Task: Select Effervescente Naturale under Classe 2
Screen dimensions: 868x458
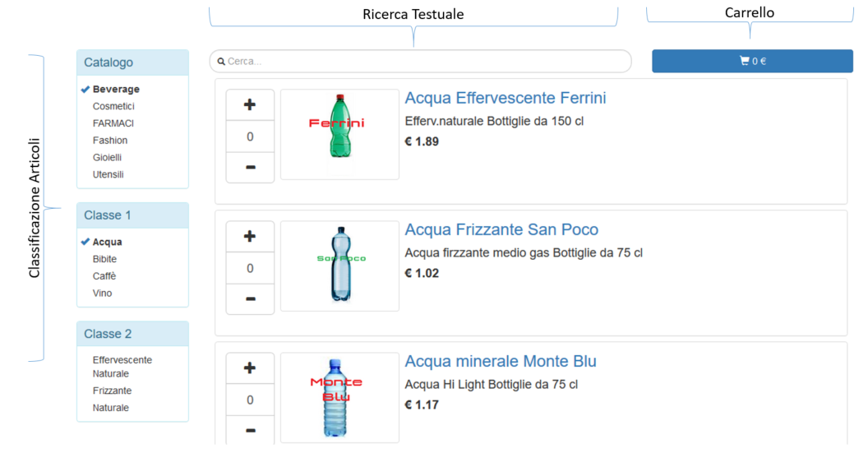Action: click(x=122, y=367)
